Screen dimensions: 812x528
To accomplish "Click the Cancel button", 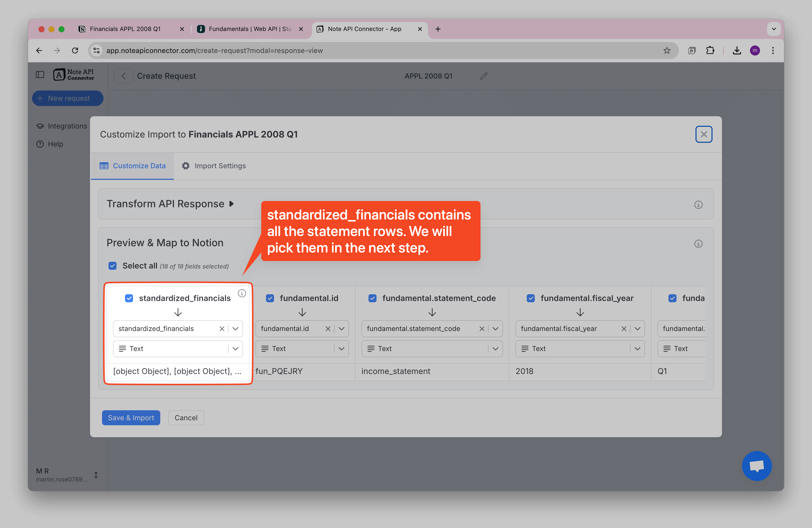I will pos(186,417).
